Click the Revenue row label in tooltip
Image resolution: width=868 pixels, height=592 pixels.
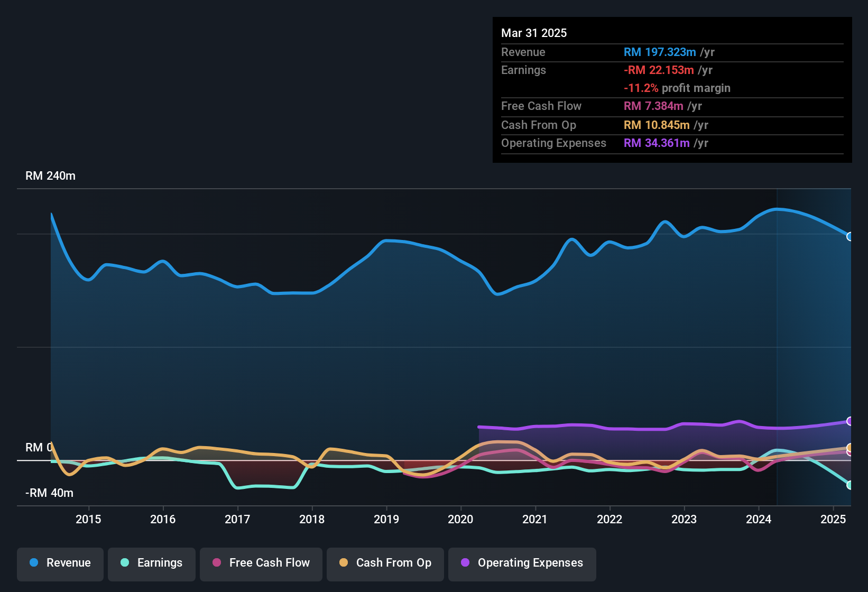coord(523,52)
